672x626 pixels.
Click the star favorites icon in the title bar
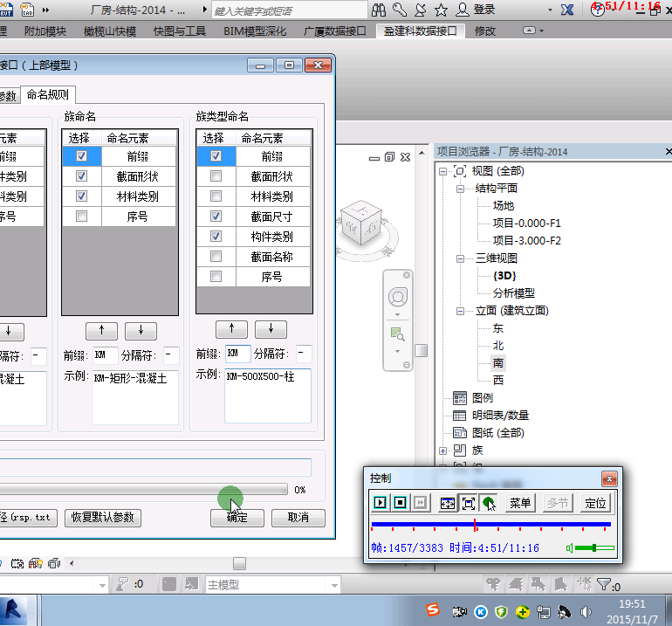441,10
